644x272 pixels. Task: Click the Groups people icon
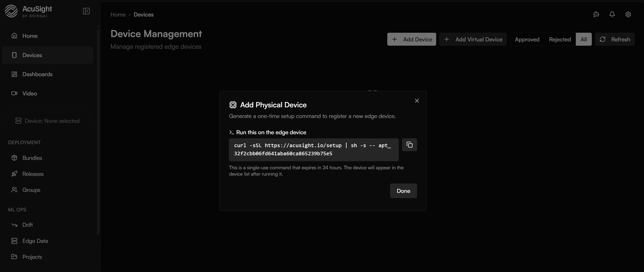click(x=14, y=190)
